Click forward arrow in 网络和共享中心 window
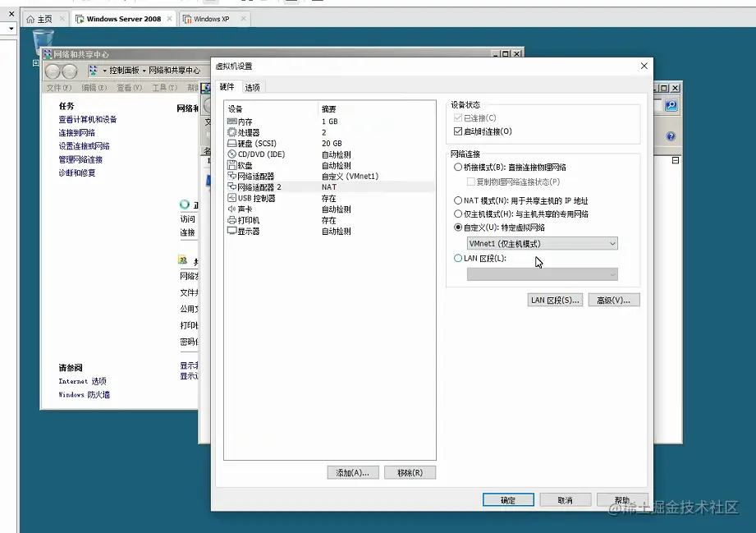Viewport: 756px width, 533px height. pos(70,71)
